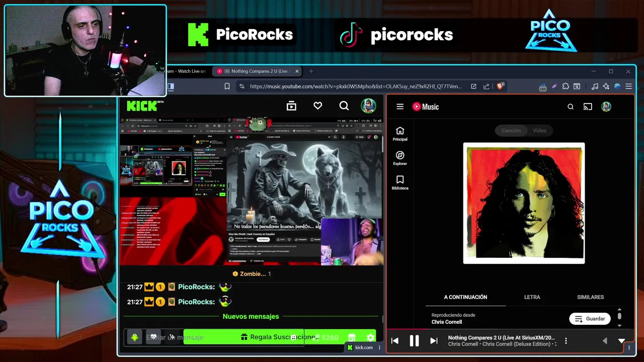This screenshot has height=362, width=644.
Task: Pause the current song
Action: click(x=414, y=341)
